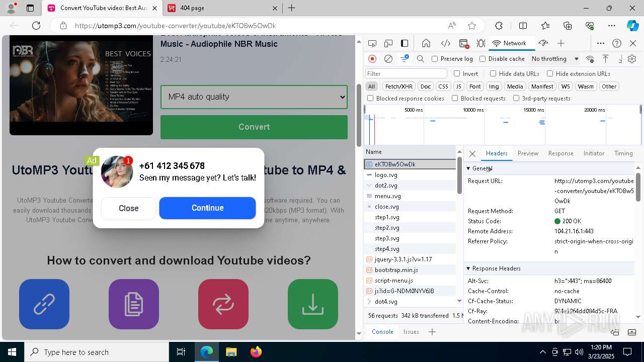The height and width of the screenshot is (362, 644).
Task: Click the network timeline overview bar
Action: pos(502,125)
